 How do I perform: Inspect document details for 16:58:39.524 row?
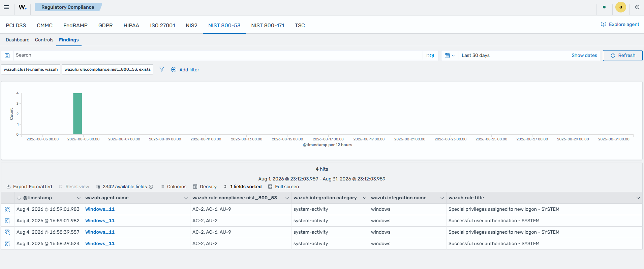click(x=7, y=244)
